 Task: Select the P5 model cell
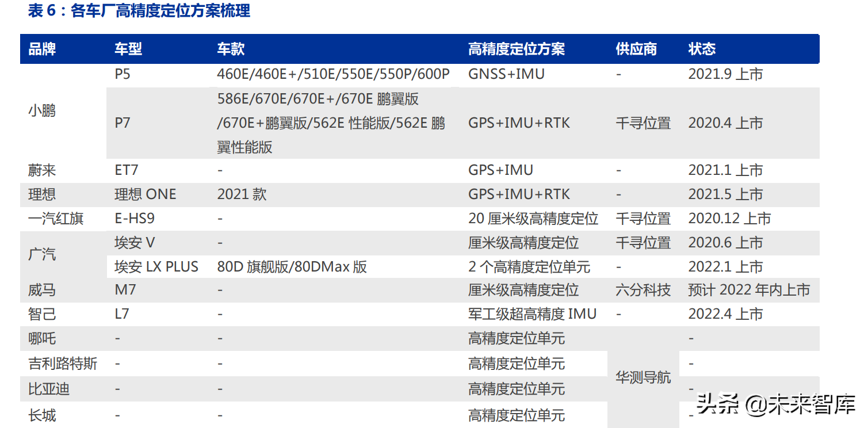(123, 74)
